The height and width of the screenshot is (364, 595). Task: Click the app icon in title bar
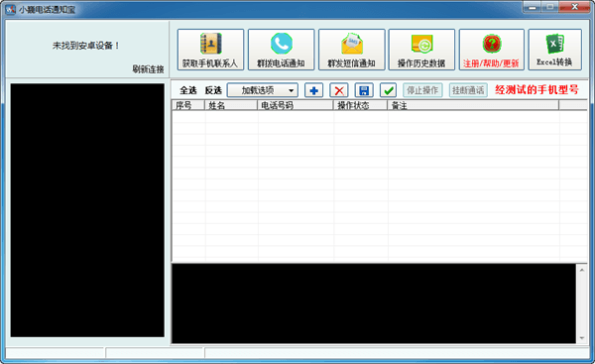[x=10, y=10]
